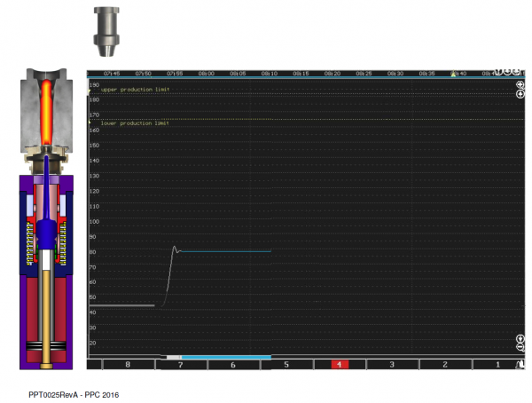This screenshot has height=403, width=532.
Task: Click the 'upper production limit' label
Action: [135, 90]
